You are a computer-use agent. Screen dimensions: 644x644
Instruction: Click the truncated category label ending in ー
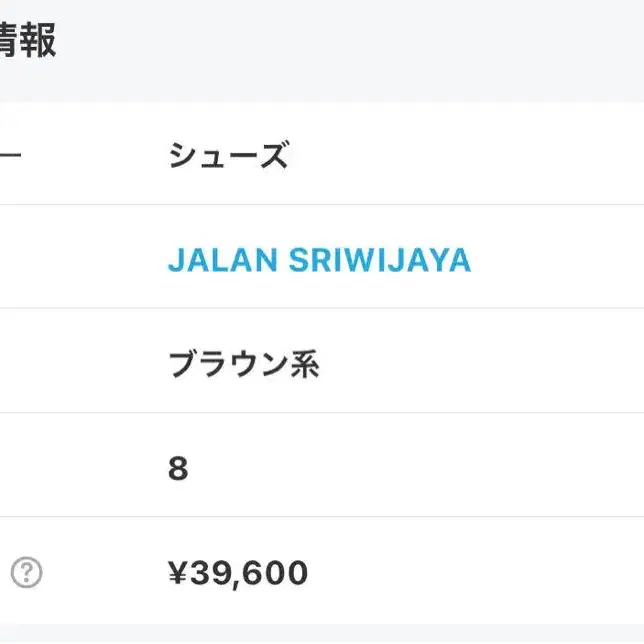pos(10,155)
